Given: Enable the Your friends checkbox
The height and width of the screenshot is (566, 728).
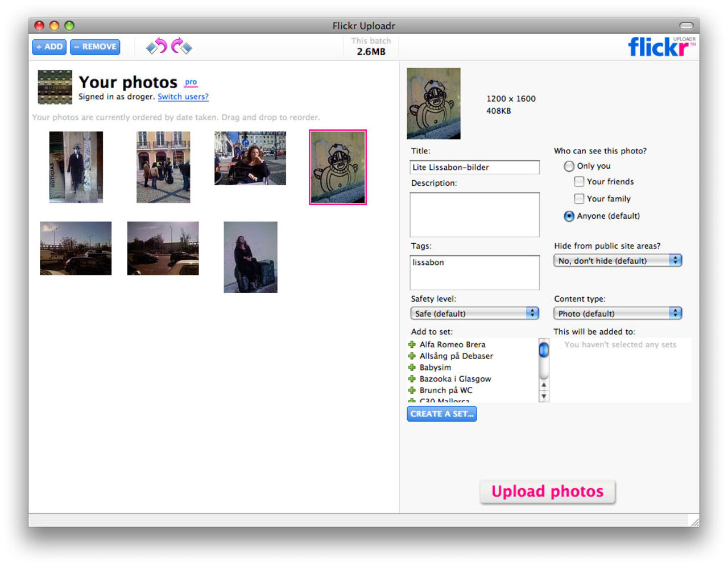Looking at the screenshot, I should tap(579, 181).
